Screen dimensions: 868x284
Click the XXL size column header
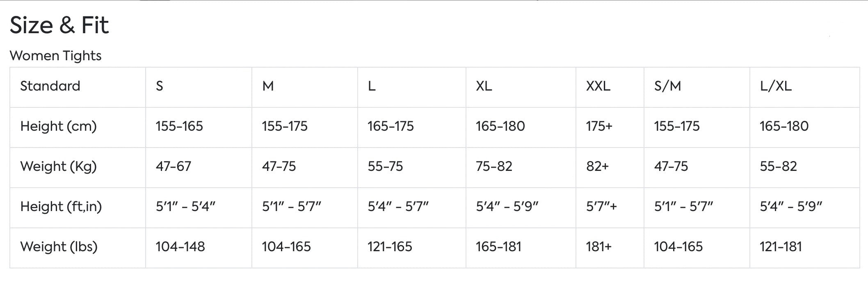pyautogui.click(x=598, y=86)
